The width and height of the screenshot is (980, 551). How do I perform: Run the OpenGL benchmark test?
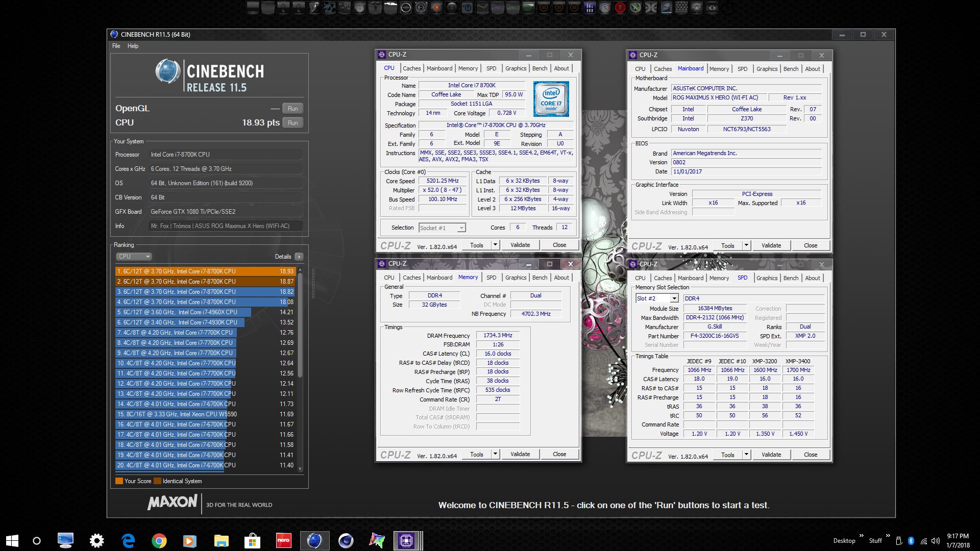pos(292,109)
